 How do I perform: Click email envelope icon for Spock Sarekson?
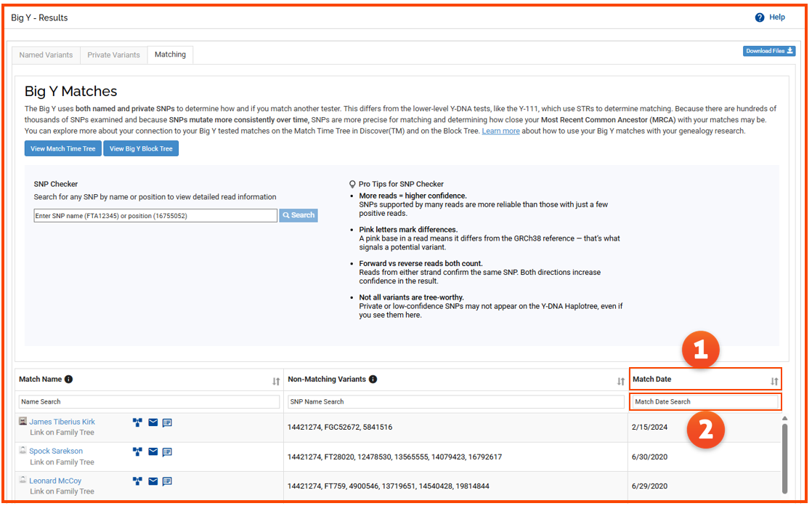point(153,451)
